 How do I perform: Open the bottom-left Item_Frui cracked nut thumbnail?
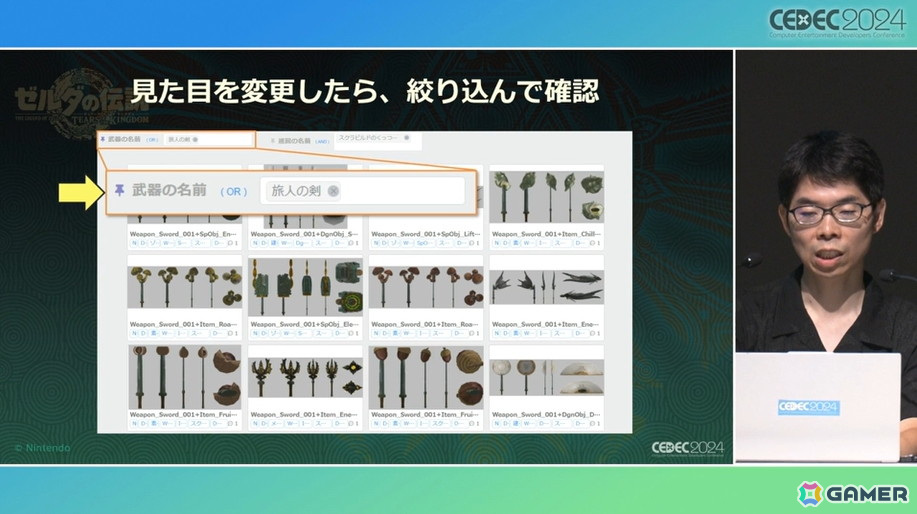pyautogui.click(x=184, y=377)
